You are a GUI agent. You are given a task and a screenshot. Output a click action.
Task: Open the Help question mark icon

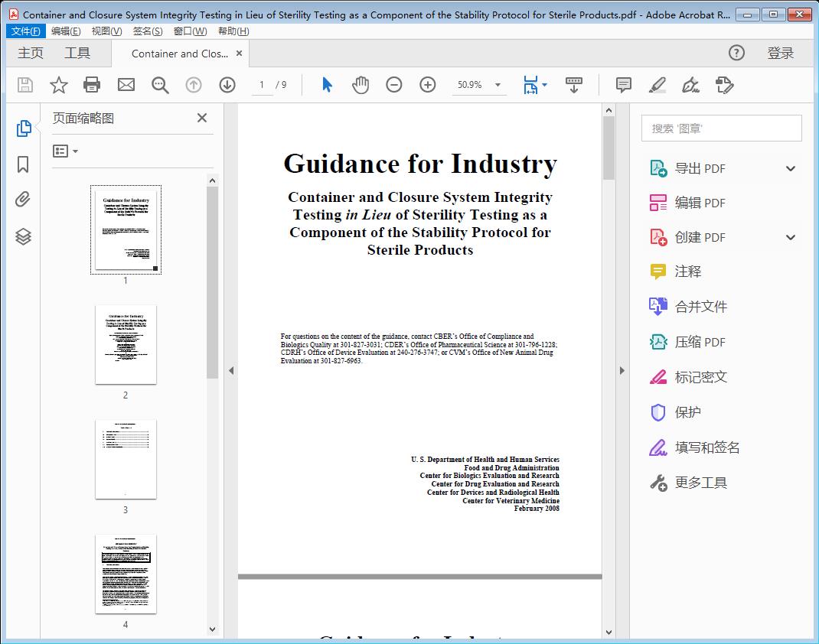click(x=736, y=53)
